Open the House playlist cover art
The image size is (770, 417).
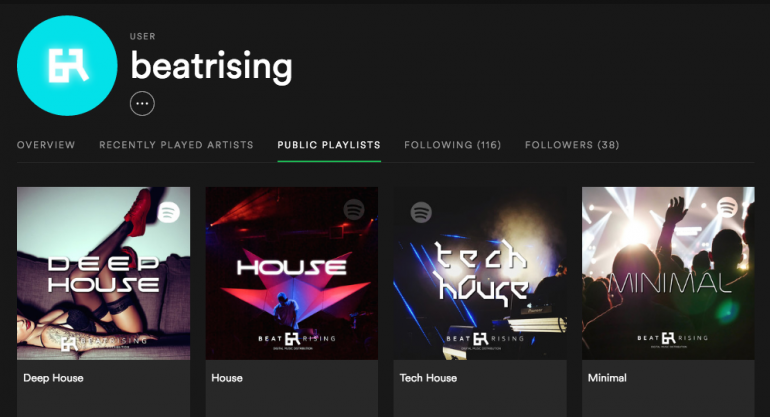[x=292, y=273]
